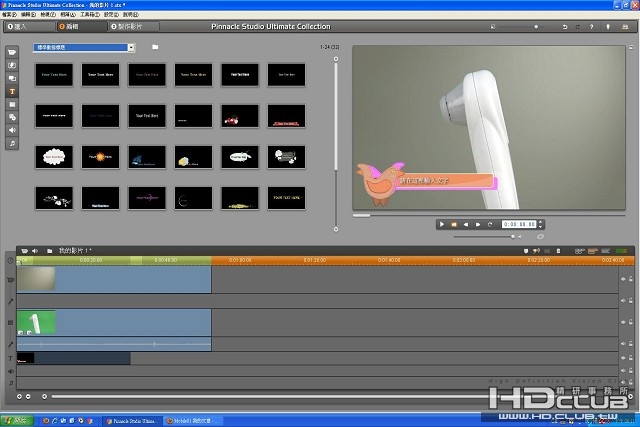Switch to storyboard view icon
Image resolution: width=640 pixels, height=427 pixels.
(x=580, y=251)
